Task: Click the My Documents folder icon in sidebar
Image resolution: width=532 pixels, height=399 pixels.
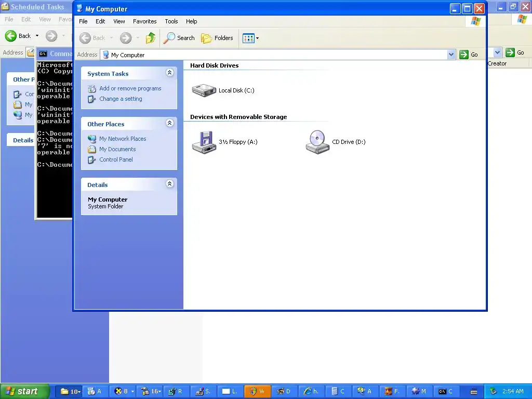Action: [92, 149]
